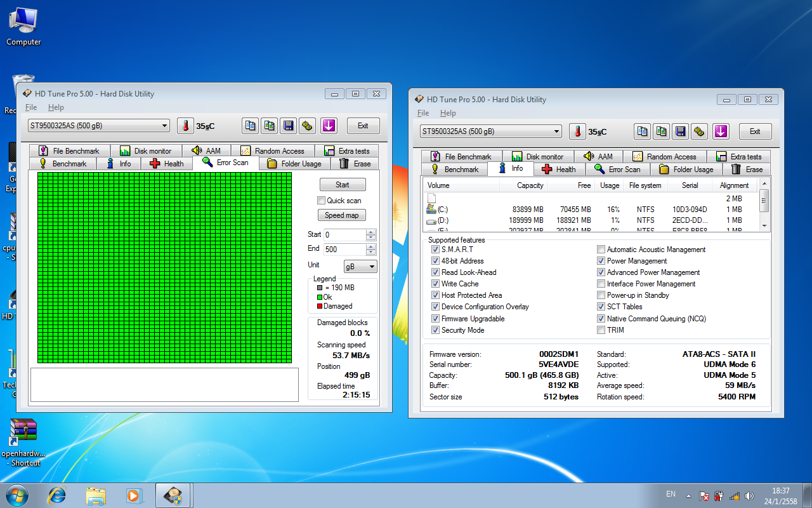This screenshot has width=812, height=508.
Task: Click the C: drive icon in the volume list
Action: coord(431,209)
